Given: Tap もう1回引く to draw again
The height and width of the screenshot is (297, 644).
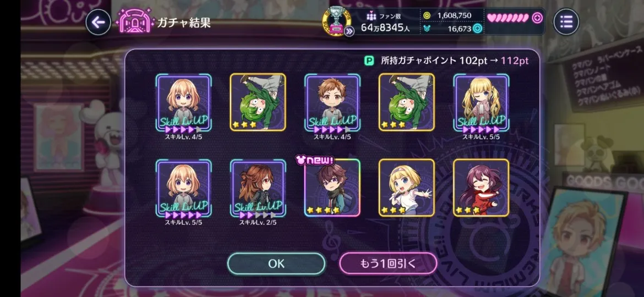Looking at the screenshot, I should (388, 263).
